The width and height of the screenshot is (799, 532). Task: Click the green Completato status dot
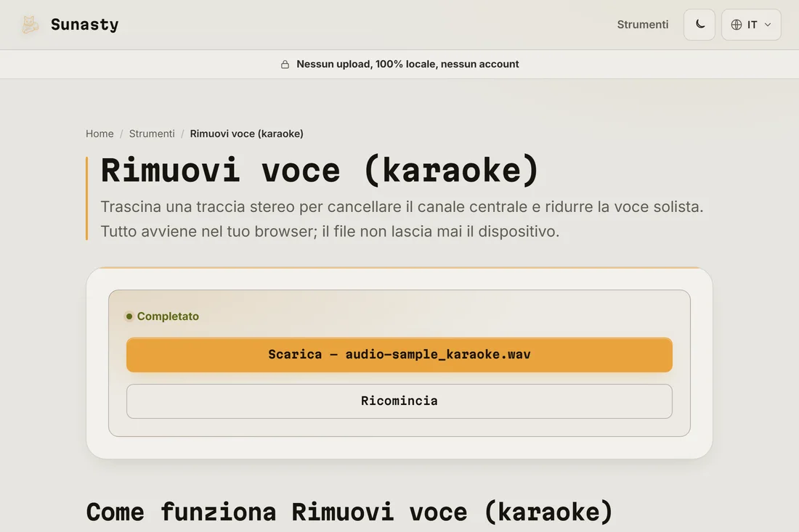[129, 316]
